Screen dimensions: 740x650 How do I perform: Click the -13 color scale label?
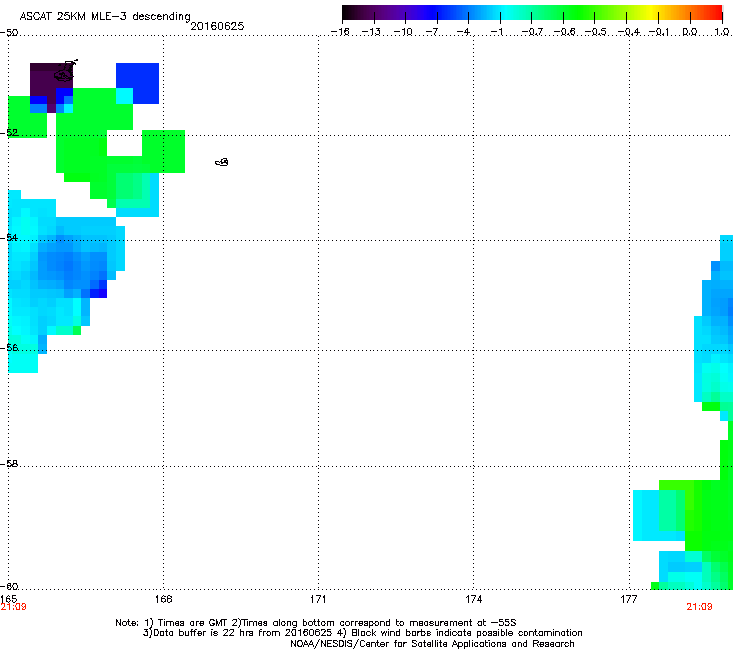point(371,32)
